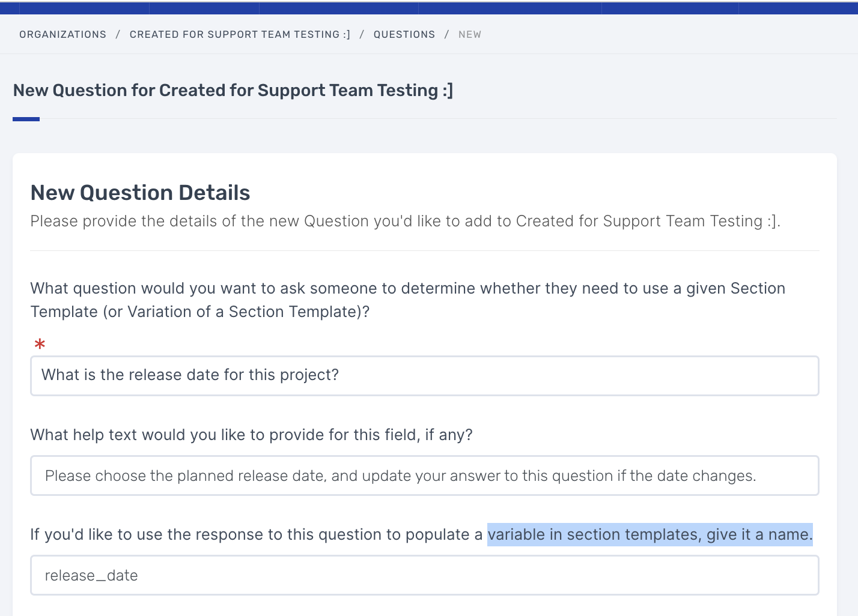Click the New Question Details heading
This screenshot has width=858, height=616.
pos(140,193)
